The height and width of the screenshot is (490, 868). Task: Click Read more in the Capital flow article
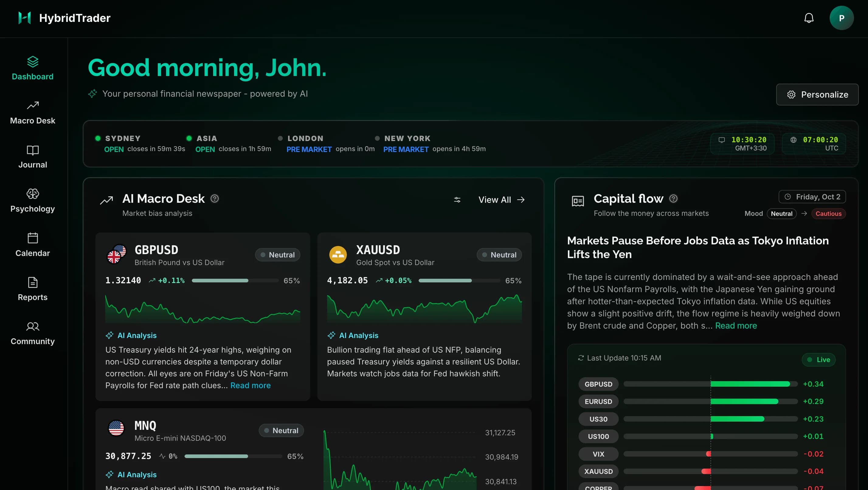[x=736, y=326]
